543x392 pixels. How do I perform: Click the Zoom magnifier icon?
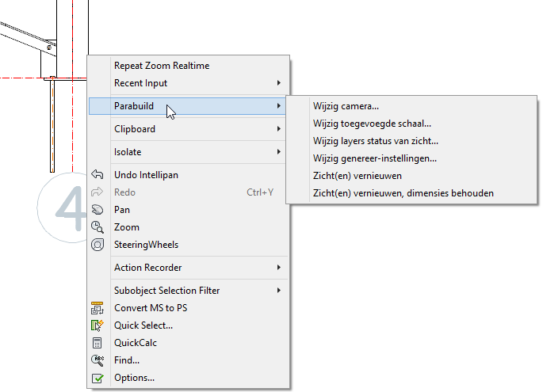point(98,227)
